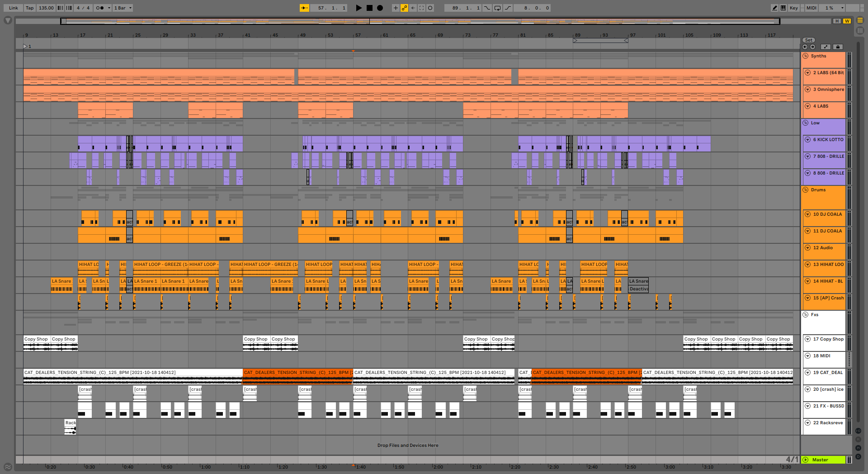Unfold the 17 Copy Shop track
Viewport: 868px width, 474px height.
(808, 339)
